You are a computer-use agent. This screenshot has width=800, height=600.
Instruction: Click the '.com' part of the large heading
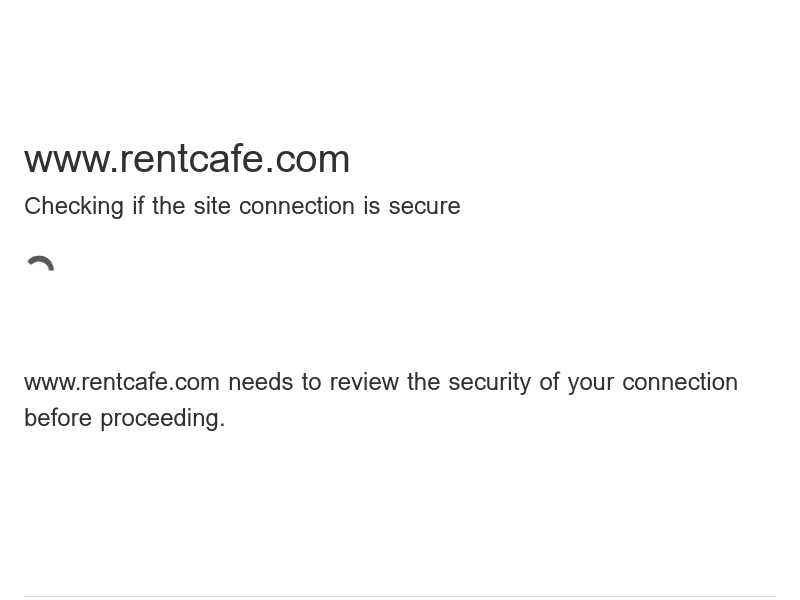308,160
